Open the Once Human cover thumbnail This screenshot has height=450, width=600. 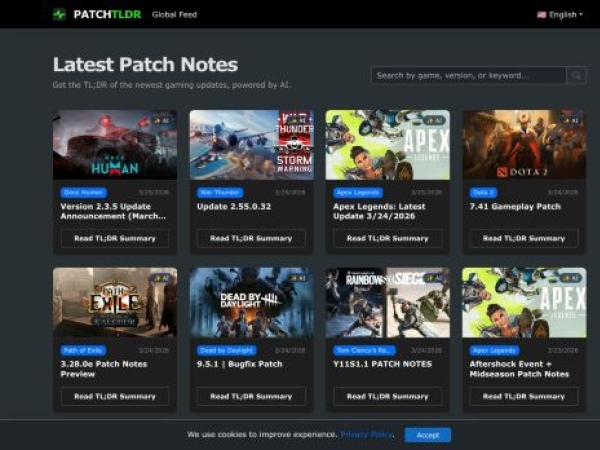pos(115,145)
